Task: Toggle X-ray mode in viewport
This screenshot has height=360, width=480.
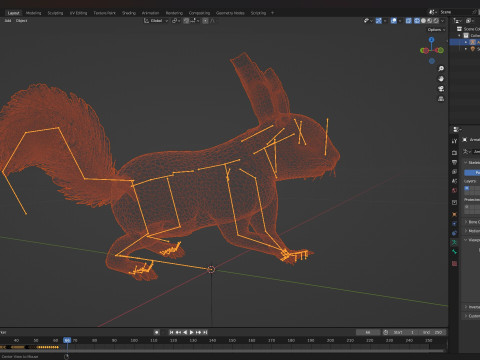Action: click(x=409, y=21)
